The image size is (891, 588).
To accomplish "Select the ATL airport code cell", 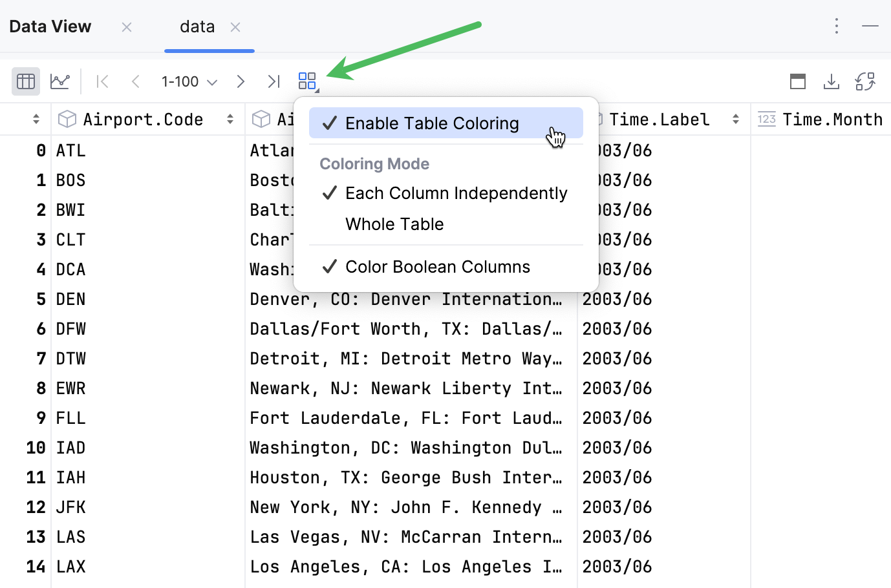I will click(148, 151).
